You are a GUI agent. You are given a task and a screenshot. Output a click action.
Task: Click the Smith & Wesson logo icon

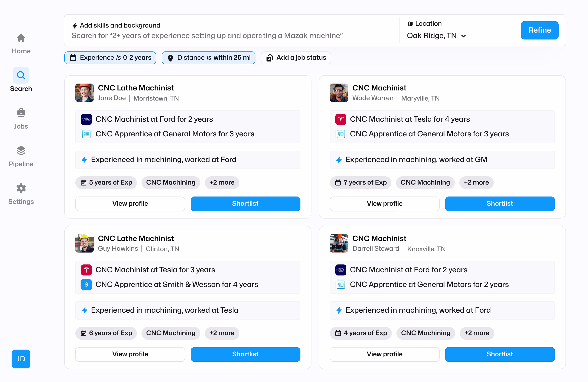pos(86,284)
